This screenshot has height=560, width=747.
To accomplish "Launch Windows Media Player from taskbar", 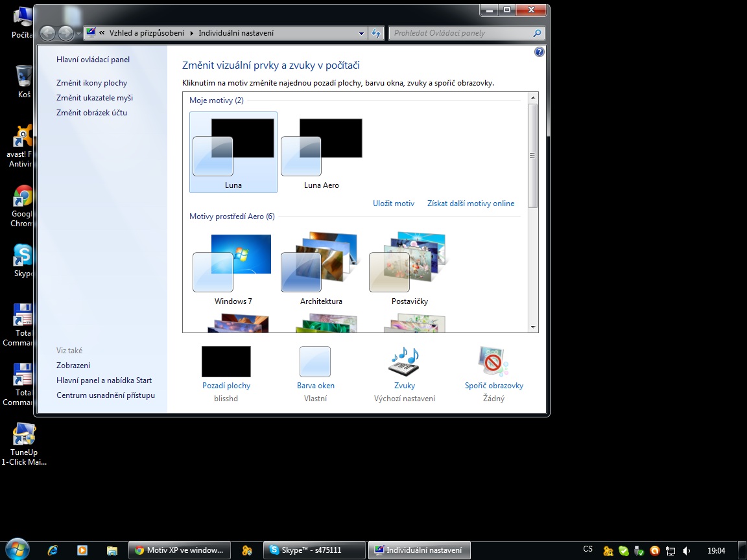I will (x=82, y=550).
